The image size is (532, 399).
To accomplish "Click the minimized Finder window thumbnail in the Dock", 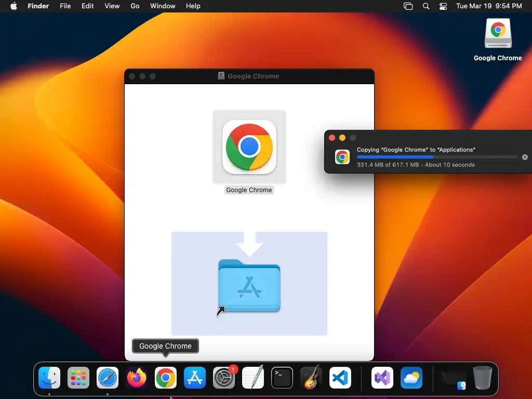I will pyautogui.click(x=454, y=380).
